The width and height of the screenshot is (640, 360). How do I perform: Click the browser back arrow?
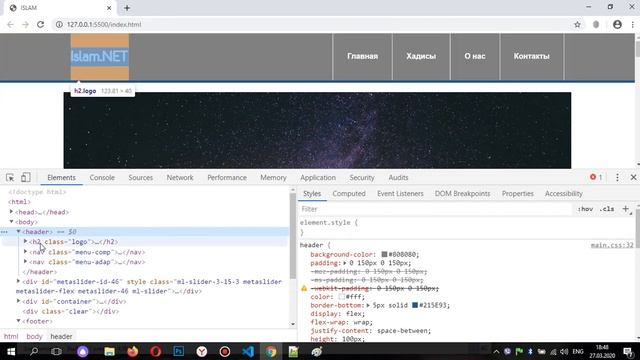pyautogui.click(x=10, y=24)
